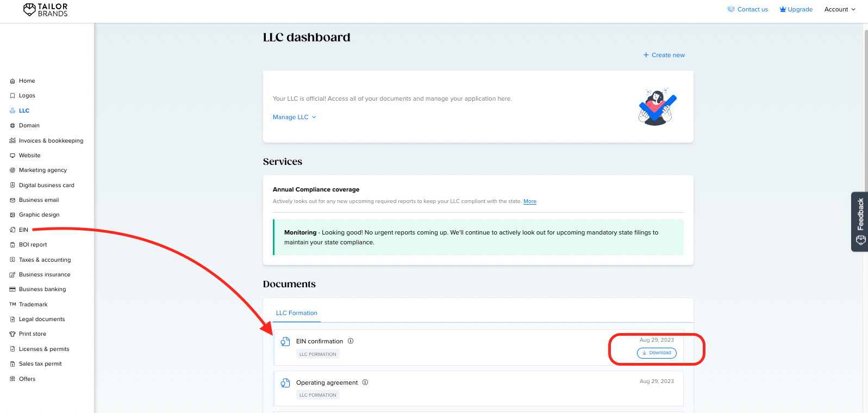
Task: Download the EIN confirmation document
Action: (657, 353)
